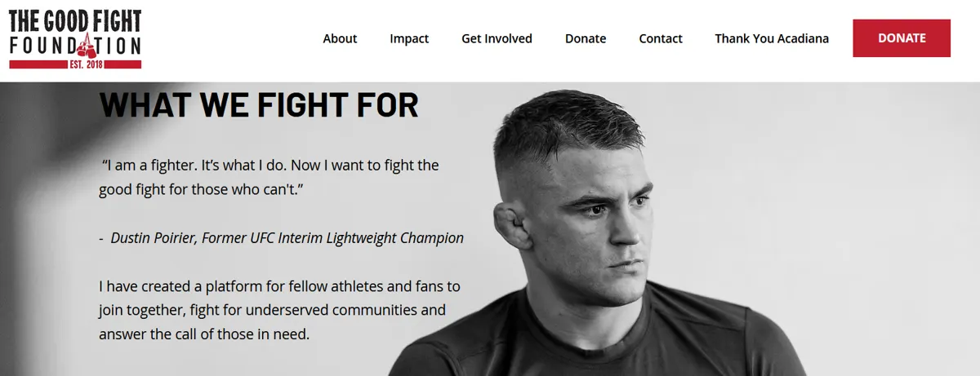Click the Good Fight Foundation logo

75,38
